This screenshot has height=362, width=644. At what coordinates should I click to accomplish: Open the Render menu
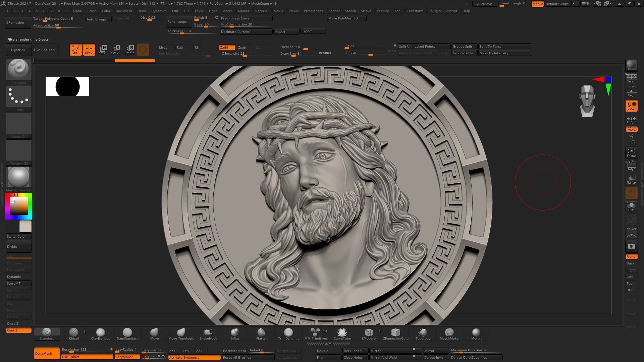(334, 11)
